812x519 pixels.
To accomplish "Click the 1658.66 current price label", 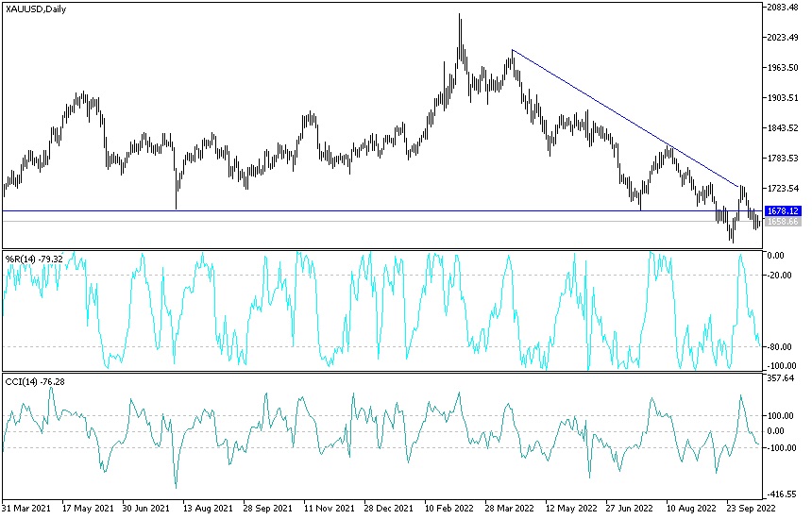I will click(783, 222).
